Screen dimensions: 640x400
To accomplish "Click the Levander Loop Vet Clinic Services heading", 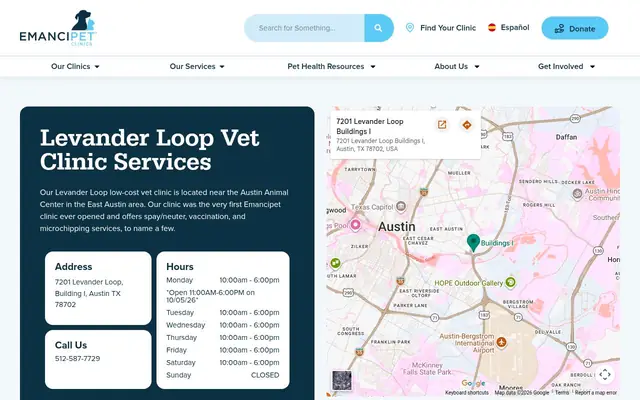I will [x=149, y=149].
